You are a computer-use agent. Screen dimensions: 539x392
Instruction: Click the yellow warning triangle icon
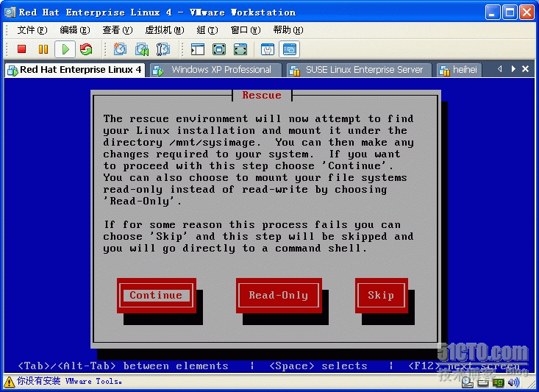coord(10,382)
